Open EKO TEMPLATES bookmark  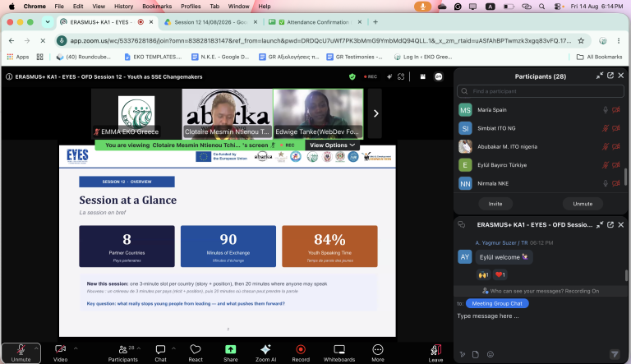click(x=153, y=58)
